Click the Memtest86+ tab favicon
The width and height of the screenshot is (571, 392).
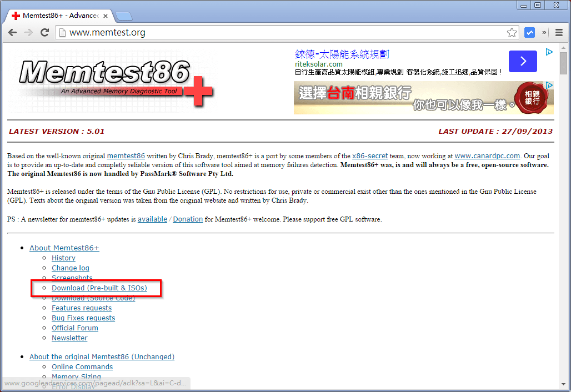[x=17, y=16]
